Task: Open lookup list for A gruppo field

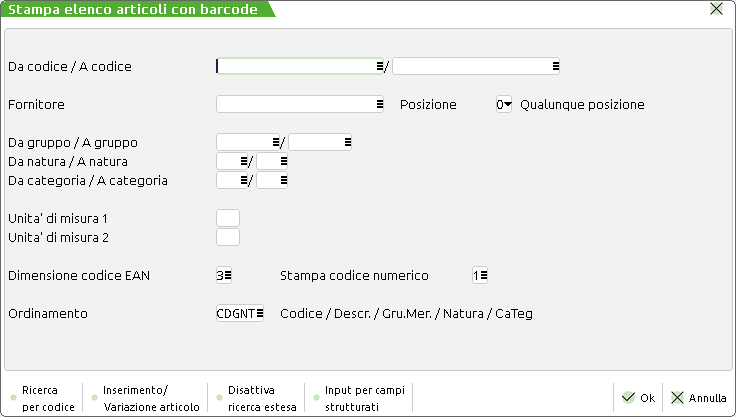Action: [x=347, y=142]
